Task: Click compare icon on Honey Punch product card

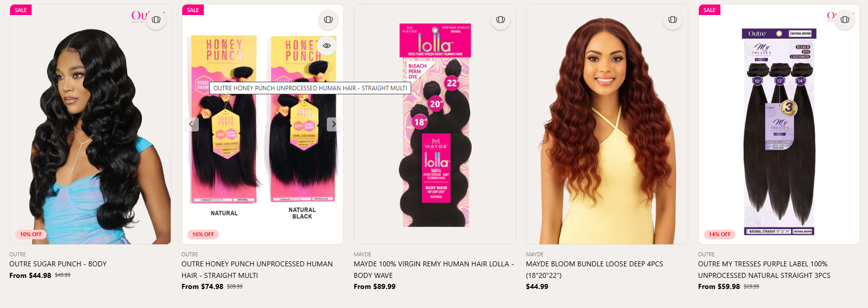Action: pyautogui.click(x=328, y=20)
